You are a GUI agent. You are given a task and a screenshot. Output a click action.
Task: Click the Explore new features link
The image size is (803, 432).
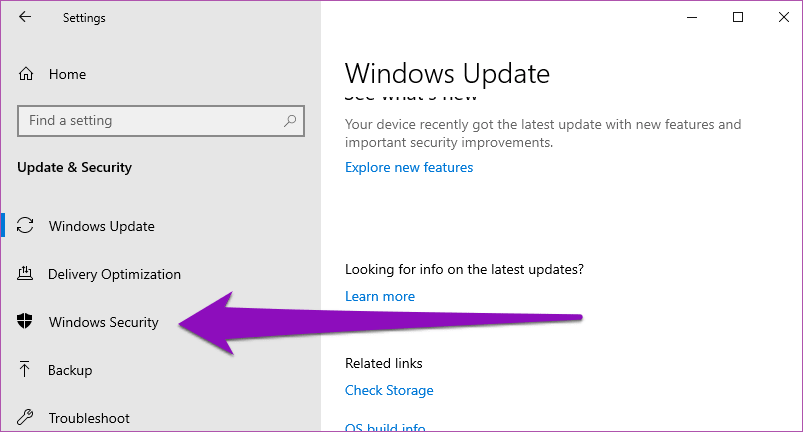(409, 167)
